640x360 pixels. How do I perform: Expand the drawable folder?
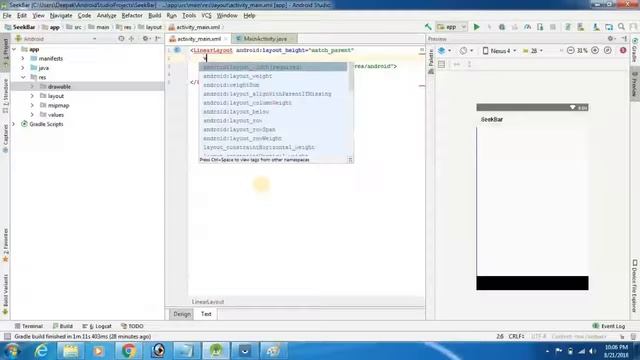point(32,87)
